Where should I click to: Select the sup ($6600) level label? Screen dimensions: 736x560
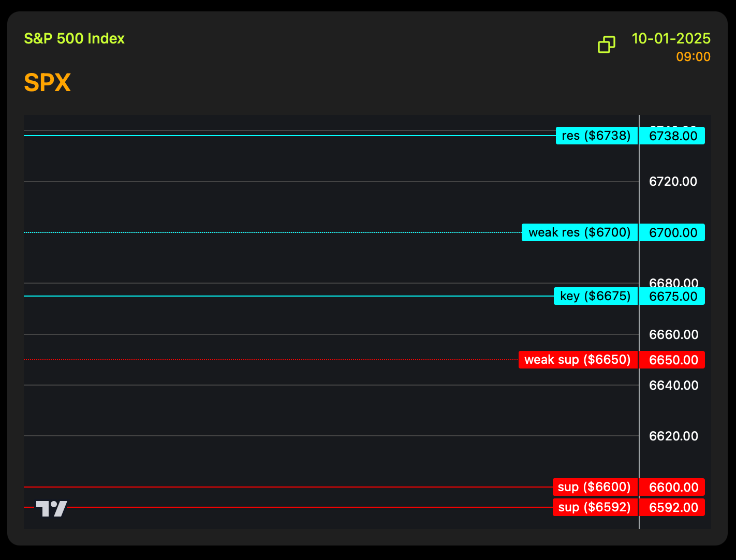(x=595, y=487)
